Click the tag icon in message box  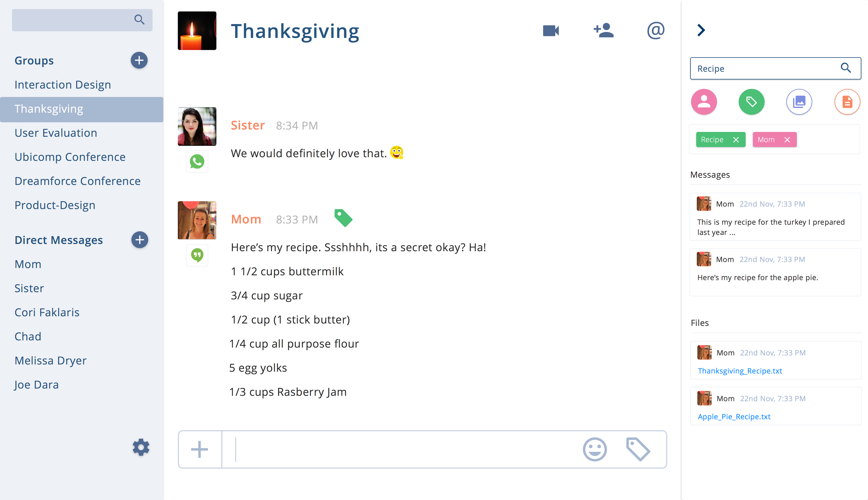638,449
